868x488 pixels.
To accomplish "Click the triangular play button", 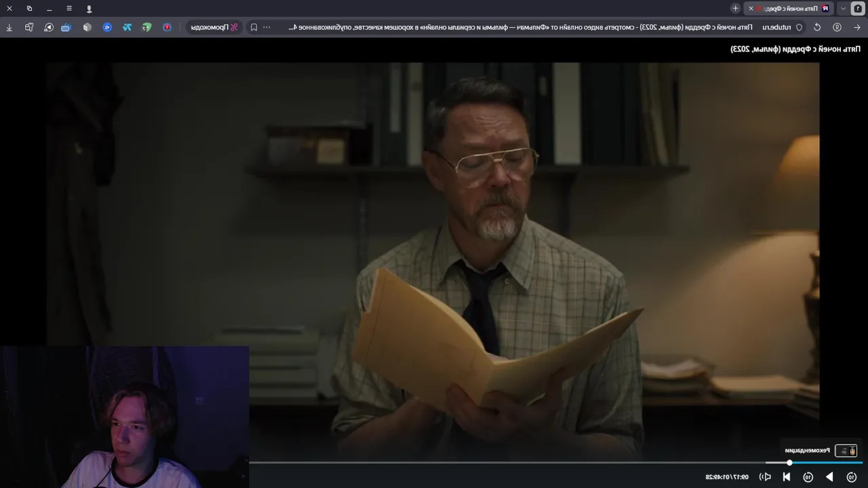I will coord(829,477).
